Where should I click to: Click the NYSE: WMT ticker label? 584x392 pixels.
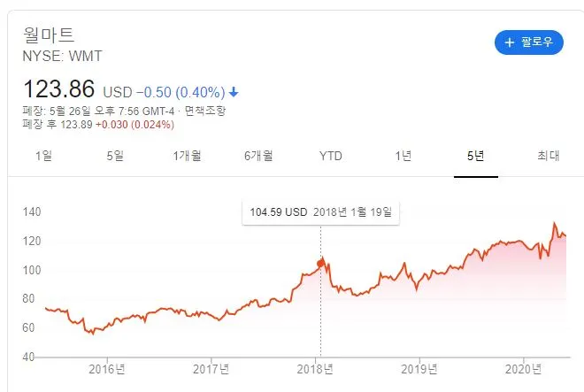click(62, 57)
